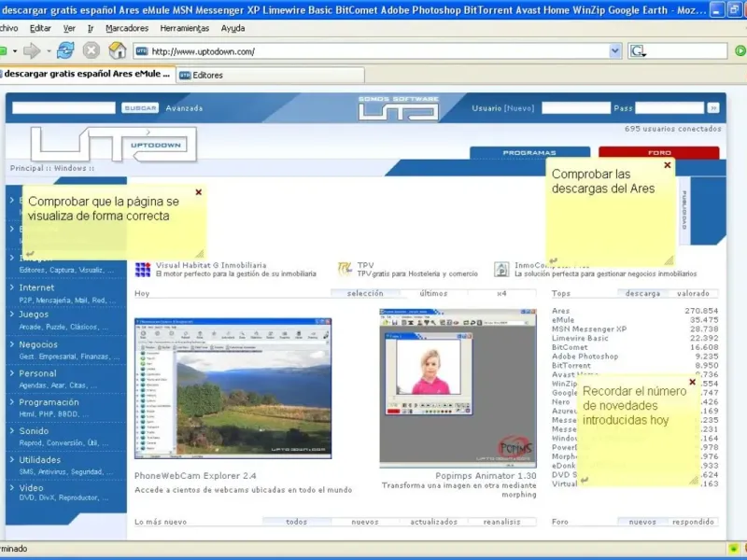747x560 pixels.
Task: Click the Windows breadcrumb link
Action: pyautogui.click(x=70, y=168)
